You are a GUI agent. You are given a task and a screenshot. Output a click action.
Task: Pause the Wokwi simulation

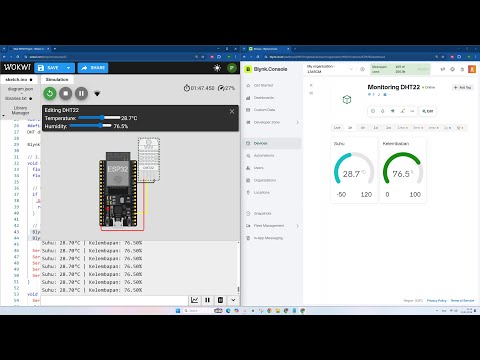coord(81,93)
